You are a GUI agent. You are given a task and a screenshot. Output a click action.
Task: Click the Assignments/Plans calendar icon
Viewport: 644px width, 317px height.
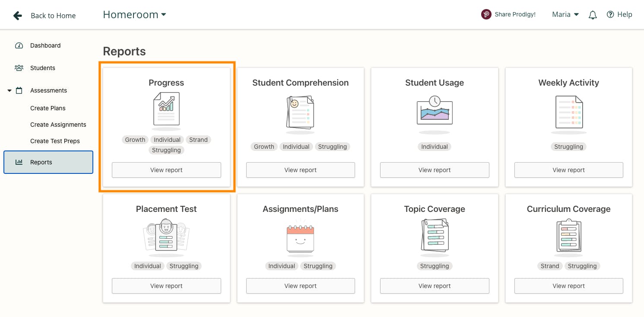click(x=300, y=237)
